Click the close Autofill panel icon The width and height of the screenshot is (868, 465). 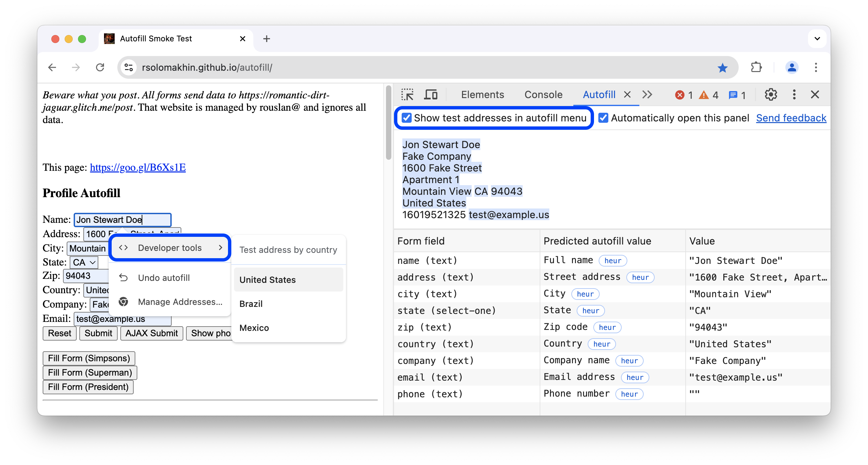[628, 94]
